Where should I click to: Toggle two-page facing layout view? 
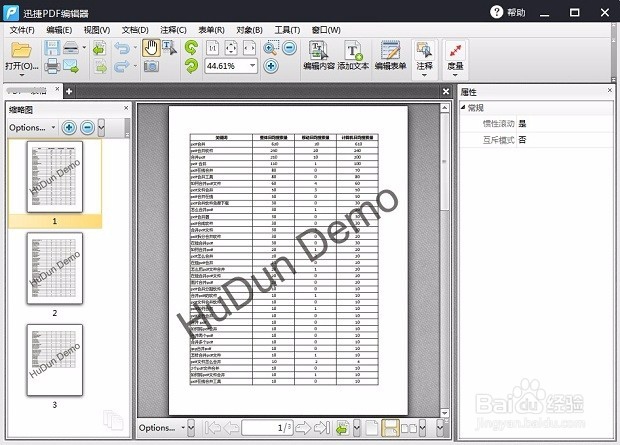point(409,428)
